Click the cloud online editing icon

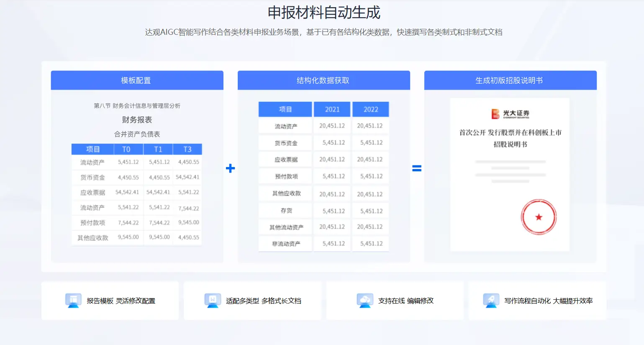coord(365,300)
